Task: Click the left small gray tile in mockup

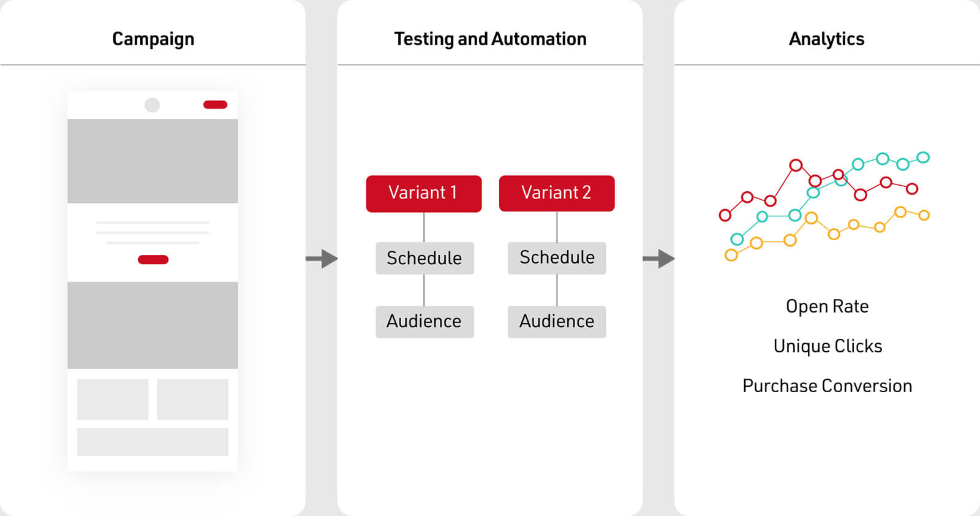Action: (x=113, y=399)
